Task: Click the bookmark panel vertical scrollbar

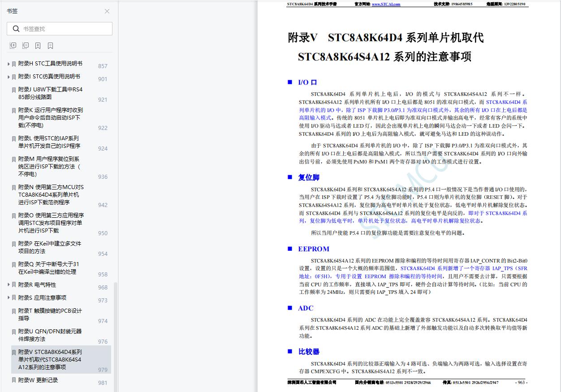Action: 115,336
